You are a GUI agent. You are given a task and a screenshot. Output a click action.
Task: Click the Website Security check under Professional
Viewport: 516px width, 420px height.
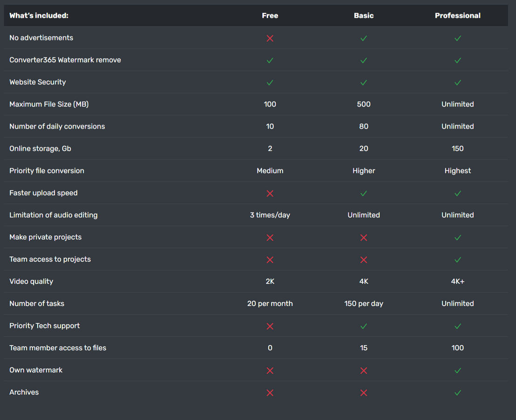point(458,82)
